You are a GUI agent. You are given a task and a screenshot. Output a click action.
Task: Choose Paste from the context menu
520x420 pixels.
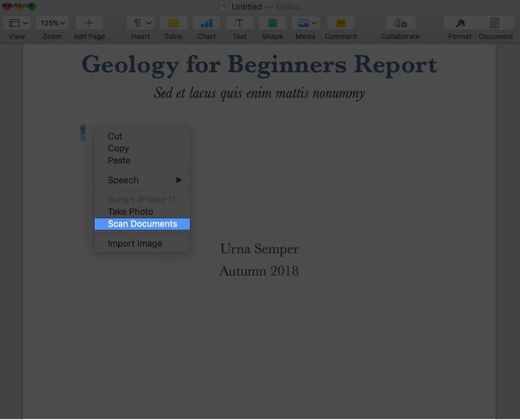pyautogui.click(x=142, y=161)
